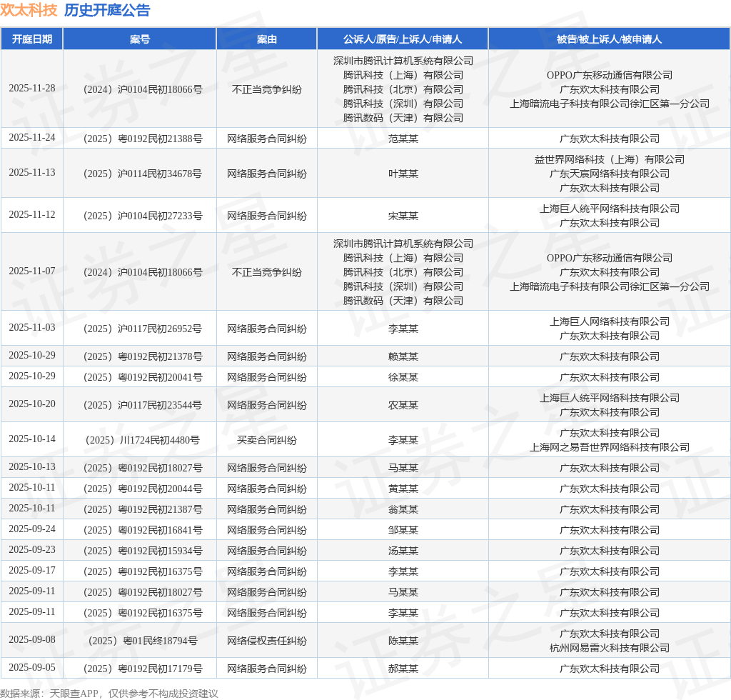Click defendant 广东天宸网络科技有限公司
The width and height of the screenshot is (731, 700).
coord(610,174)
